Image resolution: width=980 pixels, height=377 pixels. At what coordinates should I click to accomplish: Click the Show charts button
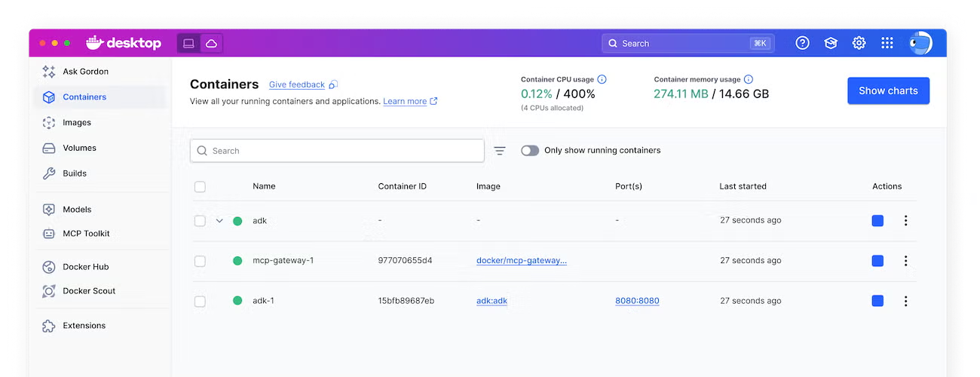(x=888, y=90)
